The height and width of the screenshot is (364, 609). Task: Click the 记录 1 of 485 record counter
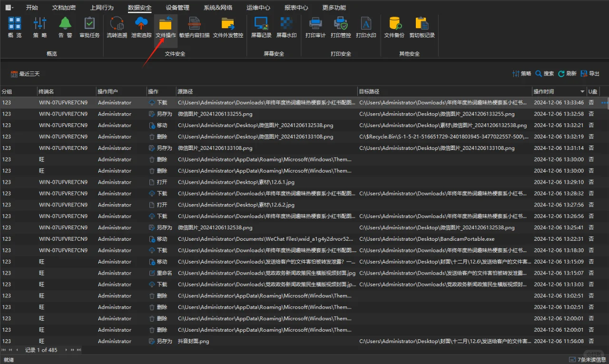pyautogui.click(x=41, y=350)
